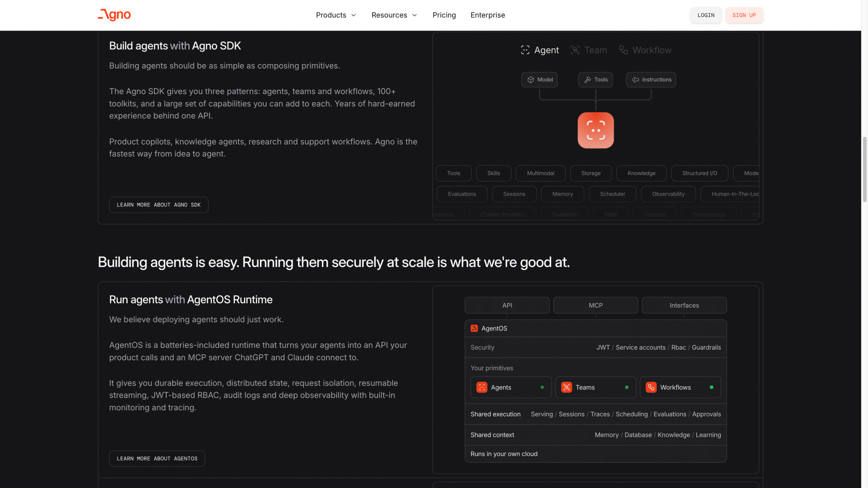The image size is (868, 488).
Task: Expand the Products dropdown chevron
Action: 354,15
